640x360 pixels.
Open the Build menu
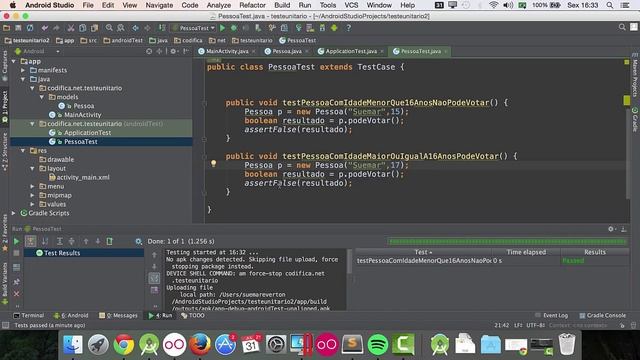tap(282, 5)
